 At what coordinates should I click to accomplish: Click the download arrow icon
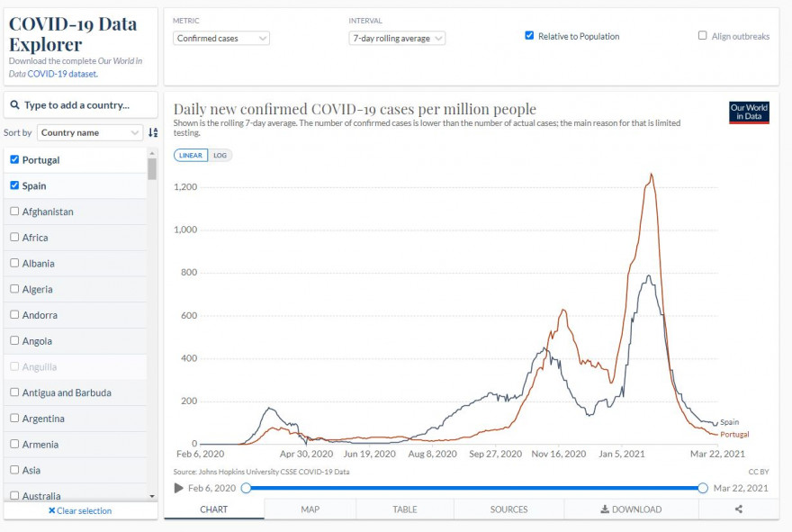coord(605,509)
